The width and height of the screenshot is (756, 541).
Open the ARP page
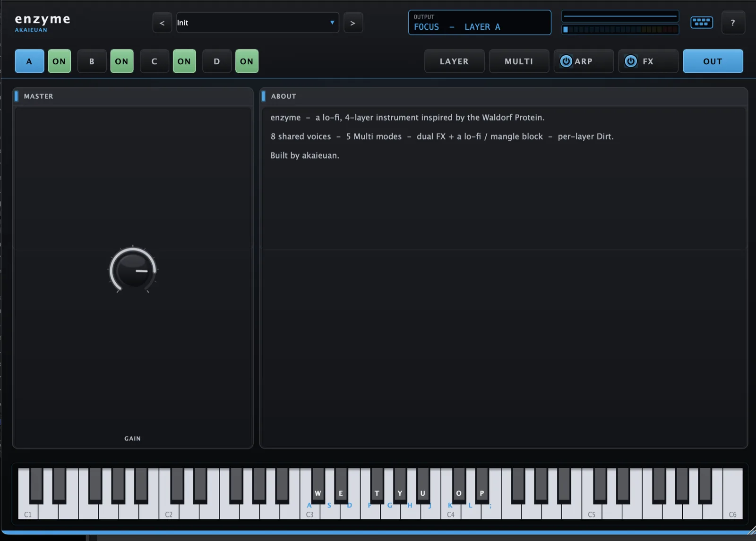[x=584, y=61]
